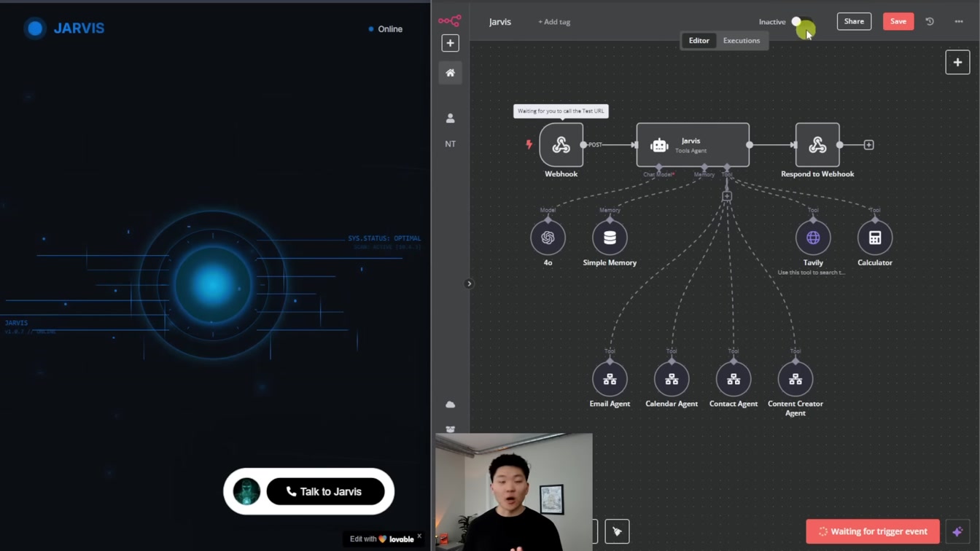Click the red lightning trigger icon beside Webhook
980x551 pixels.
point(529,144)
